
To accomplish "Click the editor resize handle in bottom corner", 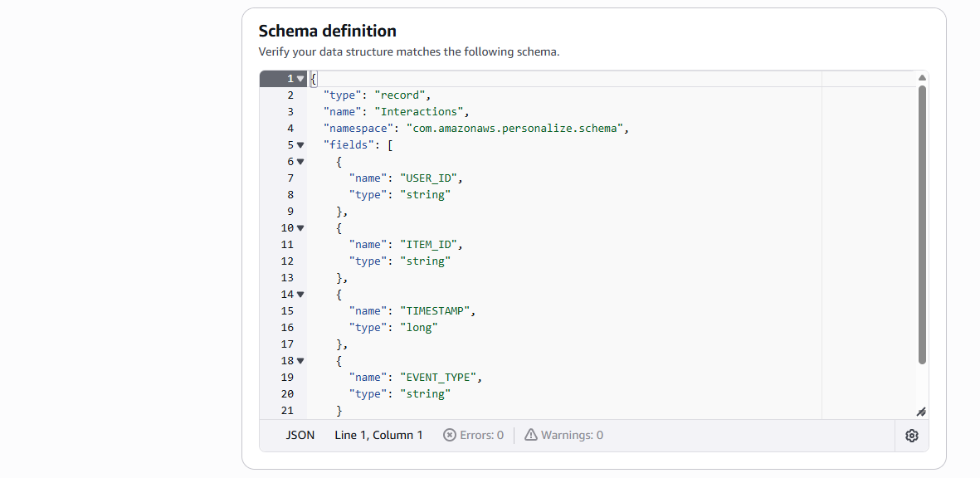I will coord(920,412).
